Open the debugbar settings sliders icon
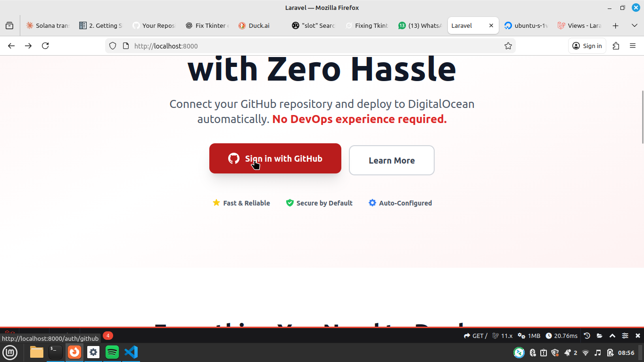Image resolution: width=644 pixels, height=362 pixels. coord(625,336)
